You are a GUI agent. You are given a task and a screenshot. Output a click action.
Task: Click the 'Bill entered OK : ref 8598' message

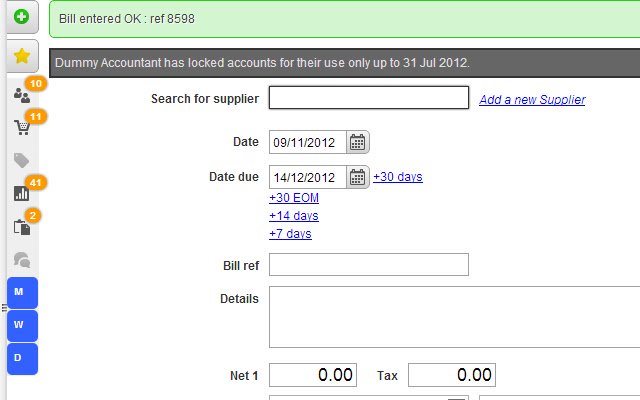(127, 19)
